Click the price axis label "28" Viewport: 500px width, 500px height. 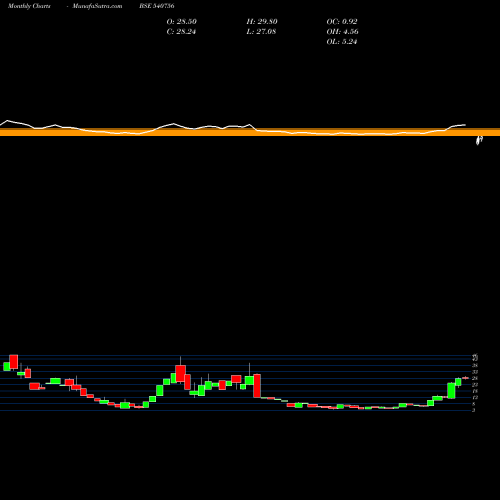(475, 378)
